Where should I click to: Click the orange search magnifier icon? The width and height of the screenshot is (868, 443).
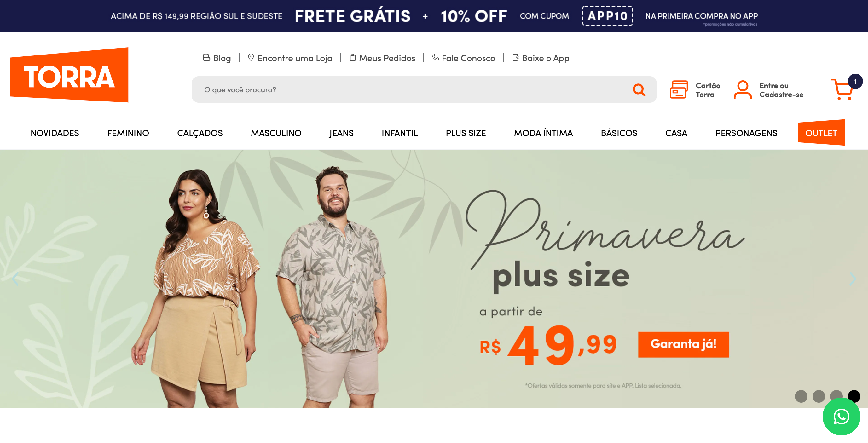tap(639, 89)
